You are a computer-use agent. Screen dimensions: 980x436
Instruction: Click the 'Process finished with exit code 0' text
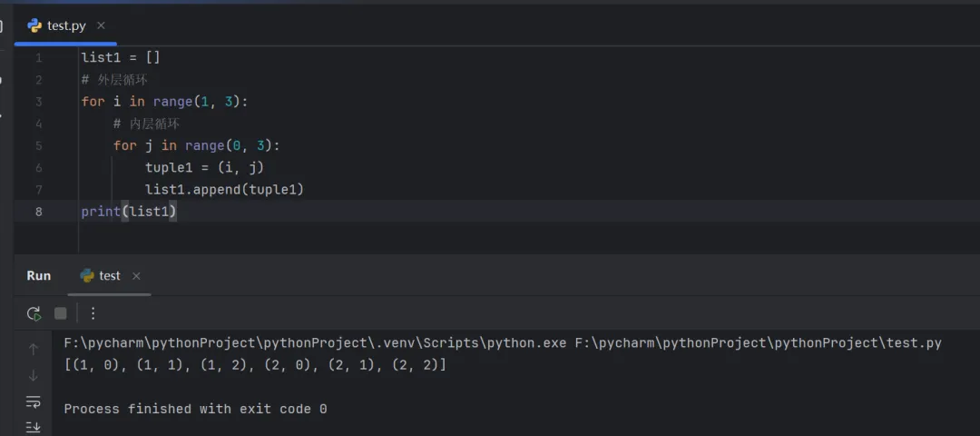[195, 409]
